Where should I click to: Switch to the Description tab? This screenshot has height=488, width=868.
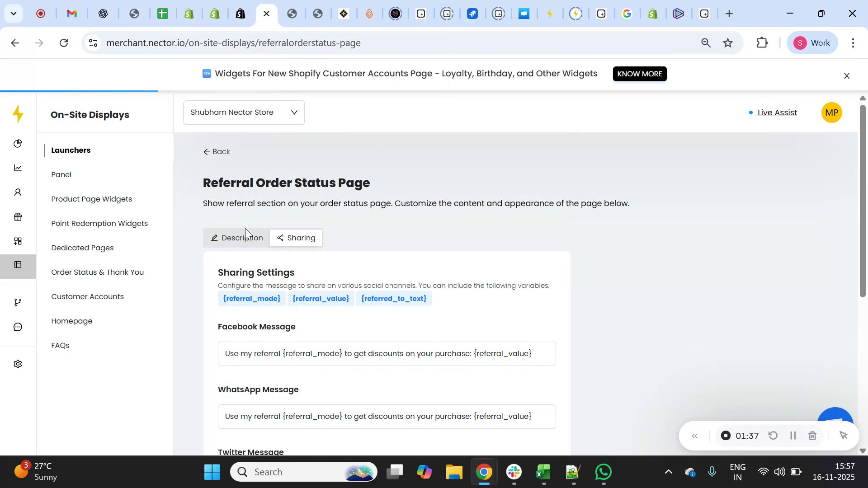click(236, 237)
